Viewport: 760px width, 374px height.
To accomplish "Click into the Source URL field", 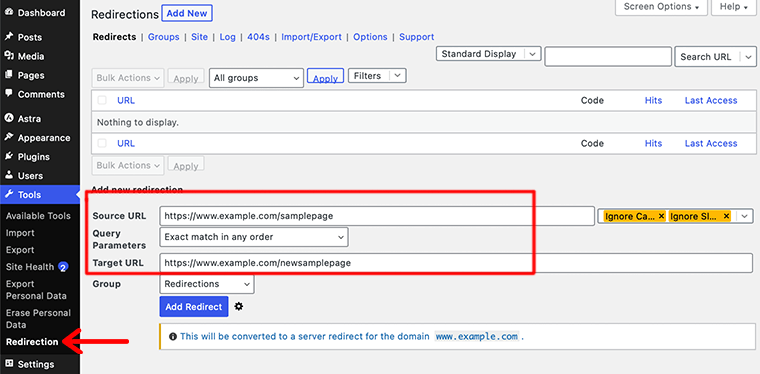I will [377, 216].
